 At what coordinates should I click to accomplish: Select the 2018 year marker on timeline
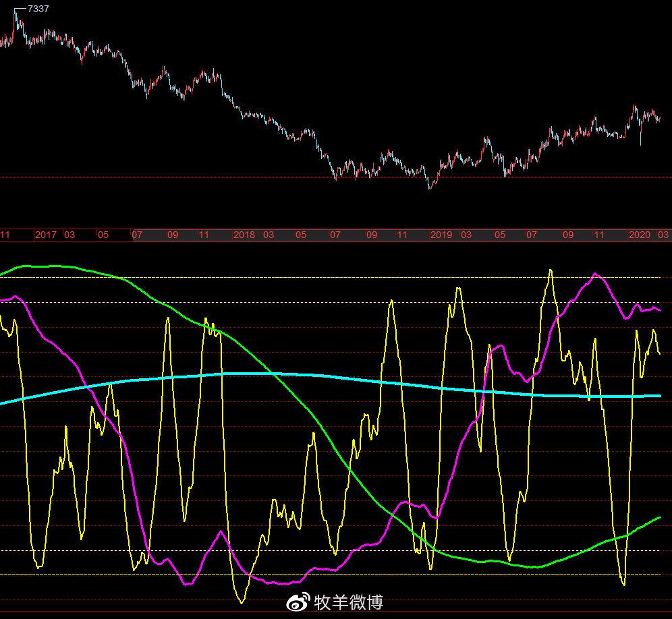[244, 235]
